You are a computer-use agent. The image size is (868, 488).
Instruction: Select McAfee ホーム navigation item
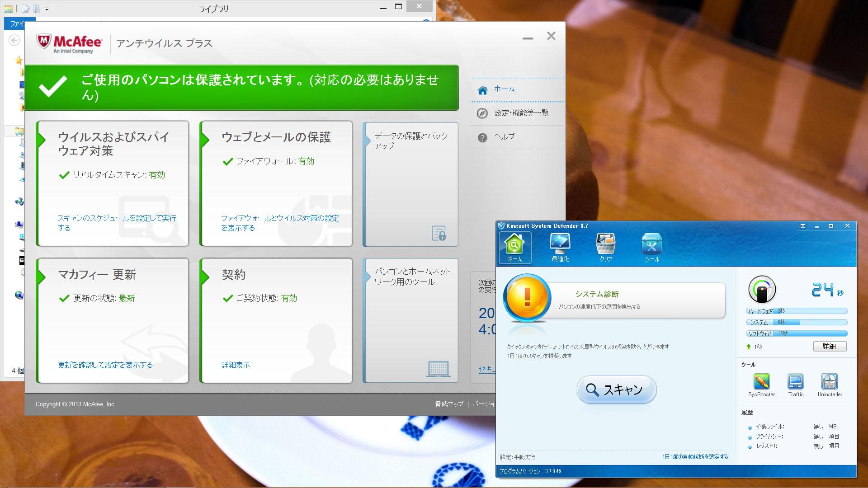504,89
